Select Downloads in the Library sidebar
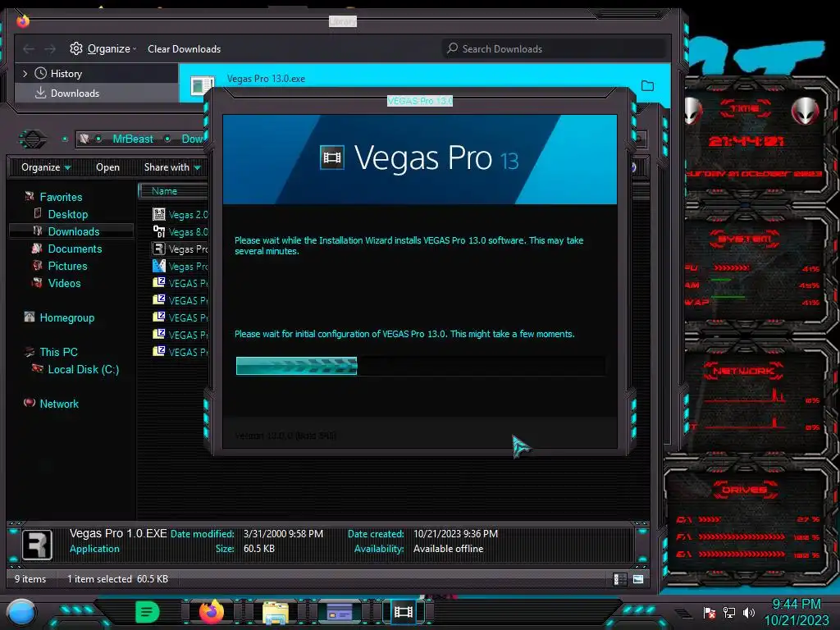The image size is (840, 630). (x=75, y=94)
